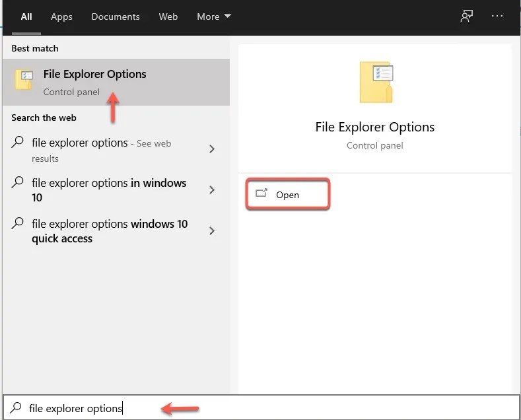Expand the More filters dropdown
The height and width of the screenshot is (420, 521).
coord(214,17)
